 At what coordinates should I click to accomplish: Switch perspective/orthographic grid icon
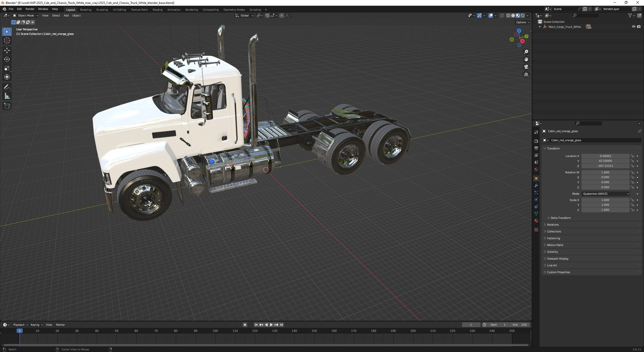[x=526, y=74]
